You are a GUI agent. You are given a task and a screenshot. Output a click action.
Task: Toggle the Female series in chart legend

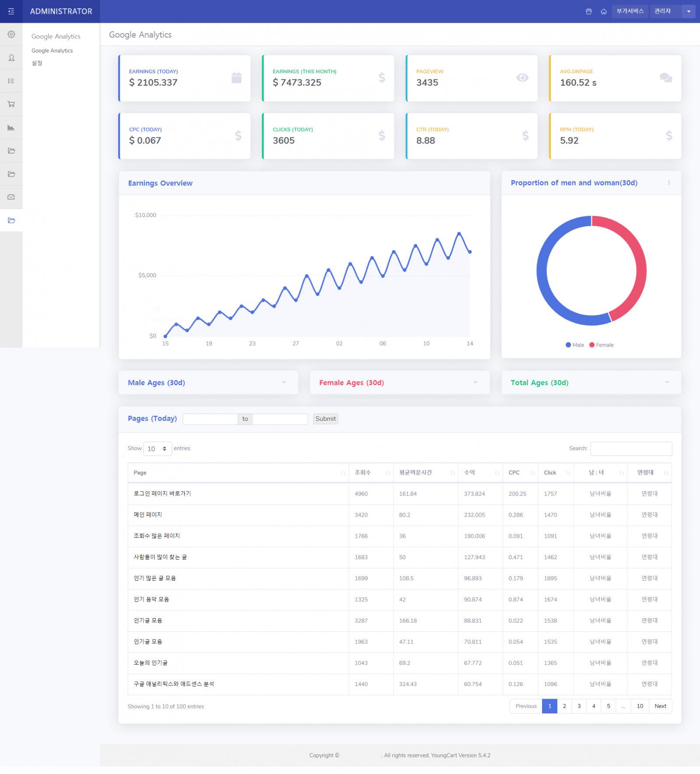601,345
